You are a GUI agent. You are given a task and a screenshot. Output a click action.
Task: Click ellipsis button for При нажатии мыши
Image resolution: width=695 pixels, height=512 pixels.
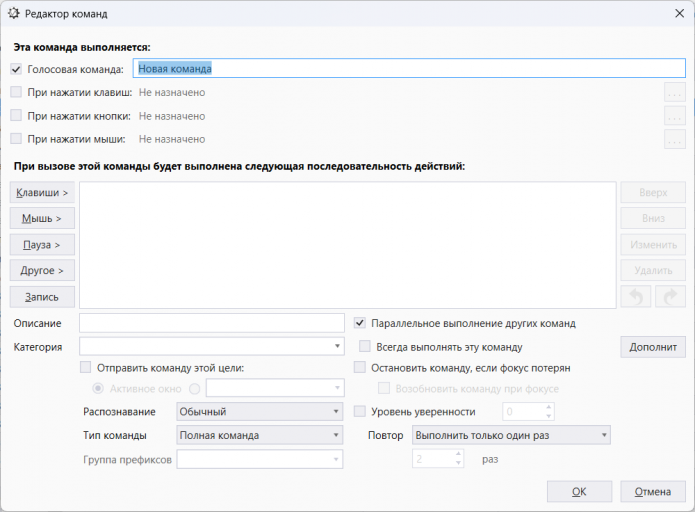tap(675, 139)
